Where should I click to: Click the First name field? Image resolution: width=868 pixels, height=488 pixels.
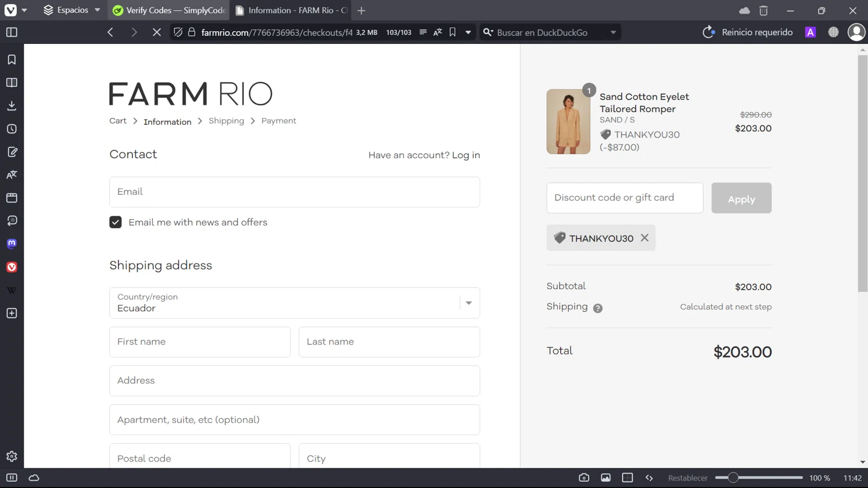coord(200,342)
